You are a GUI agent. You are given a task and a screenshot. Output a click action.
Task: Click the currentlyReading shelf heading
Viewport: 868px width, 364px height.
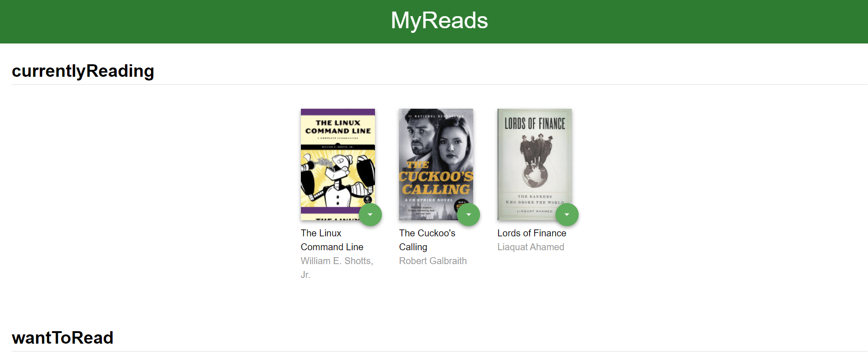[x=83, y=71]
